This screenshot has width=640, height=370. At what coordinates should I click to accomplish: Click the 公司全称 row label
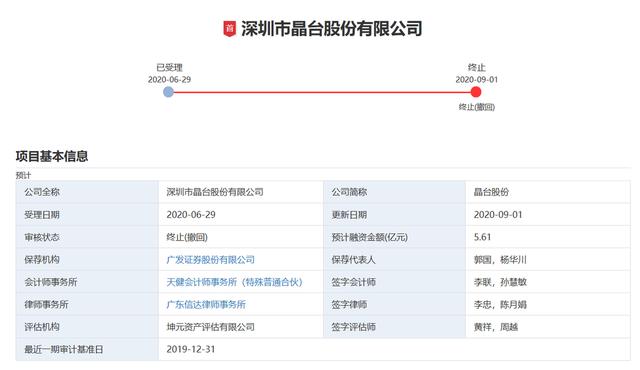(42, 192)
